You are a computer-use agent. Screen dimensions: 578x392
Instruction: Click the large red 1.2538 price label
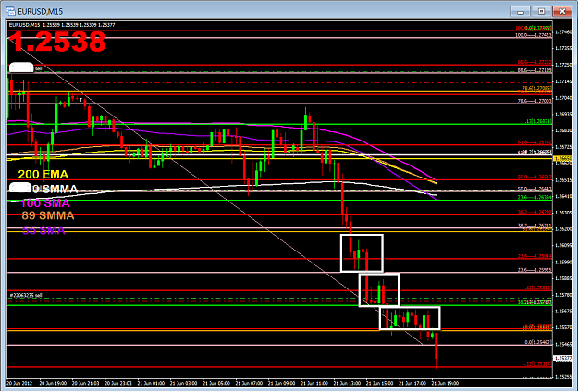pyautogui.click(x=57, y=42)
